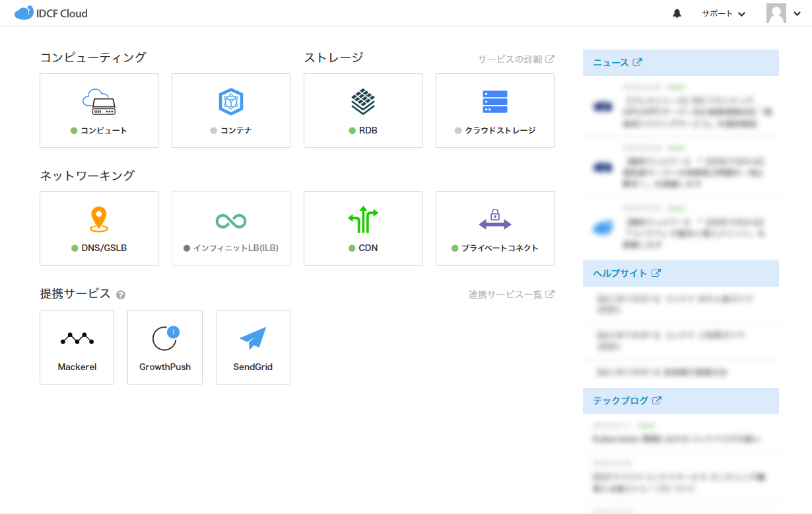Open the CDN service

click(362, 228)
